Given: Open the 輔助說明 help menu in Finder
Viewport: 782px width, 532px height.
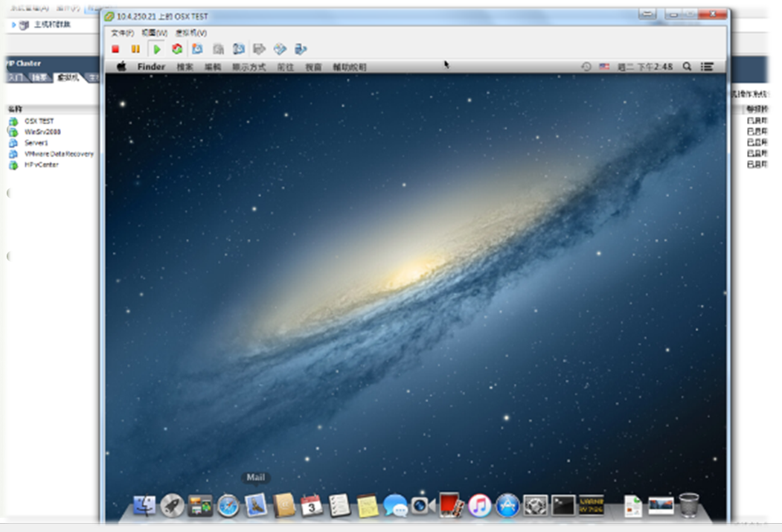Looking at the screenshot, I should [x=350, y=67].
